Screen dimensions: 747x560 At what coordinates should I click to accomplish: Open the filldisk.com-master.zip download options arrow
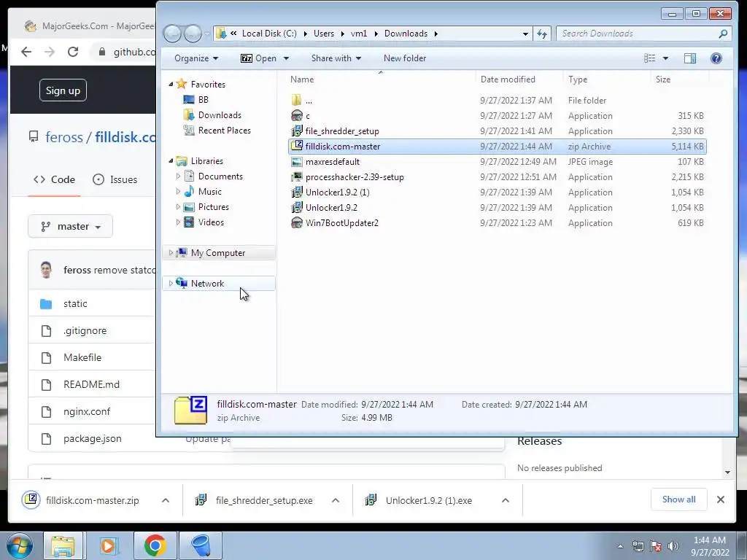click(166, 500)
